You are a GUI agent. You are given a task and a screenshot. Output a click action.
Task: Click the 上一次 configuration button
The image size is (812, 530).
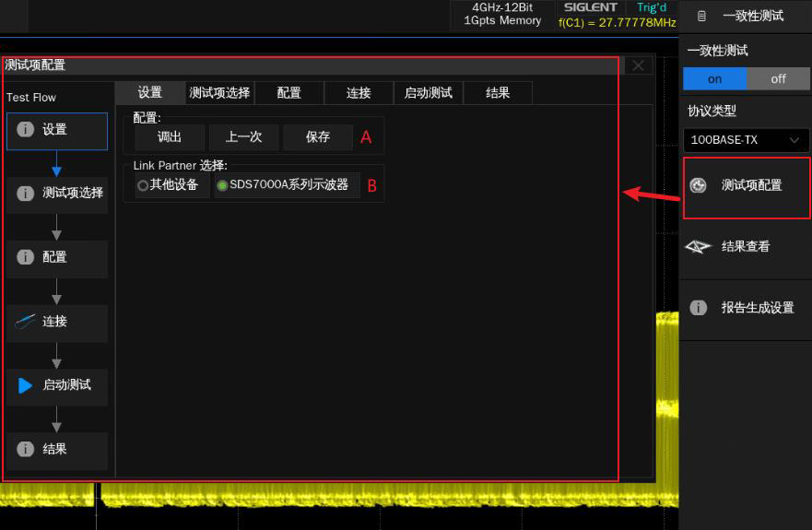[243, 137]
